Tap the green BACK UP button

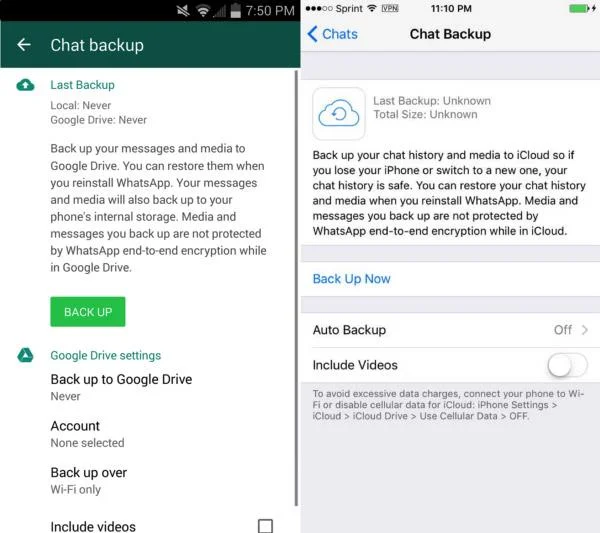88,312
